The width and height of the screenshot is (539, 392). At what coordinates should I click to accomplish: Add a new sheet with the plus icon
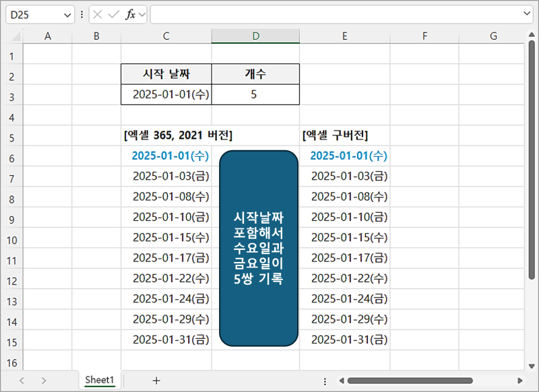click(156, 381)
